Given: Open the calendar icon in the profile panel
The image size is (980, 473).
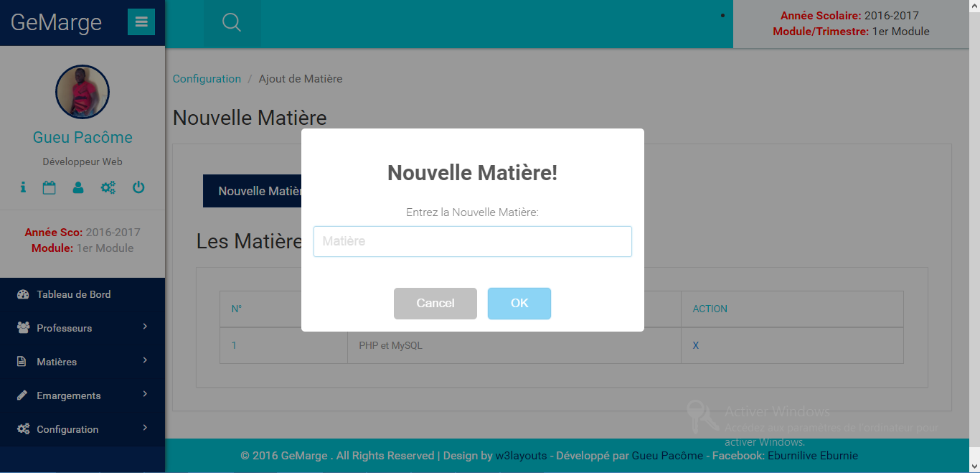Looking at the screenshot, I should [x=49, y=187].
